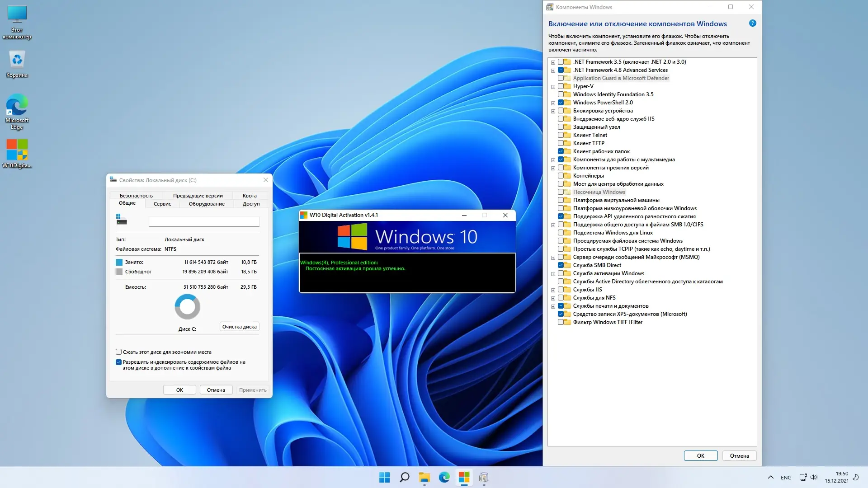
Task: Click the Windows Start button in taskbar
Action: pyautogui.click(x=384, y=477)
